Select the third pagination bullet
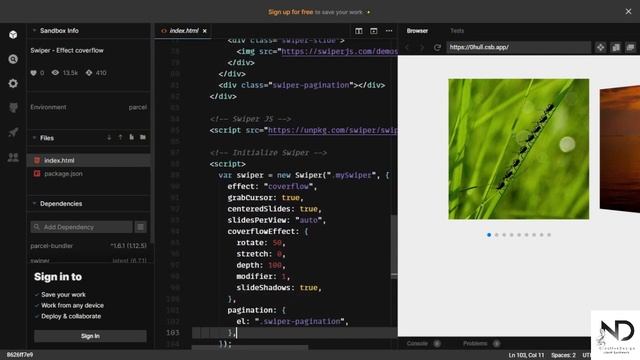 pyautogui.click(x=504, y=235)
